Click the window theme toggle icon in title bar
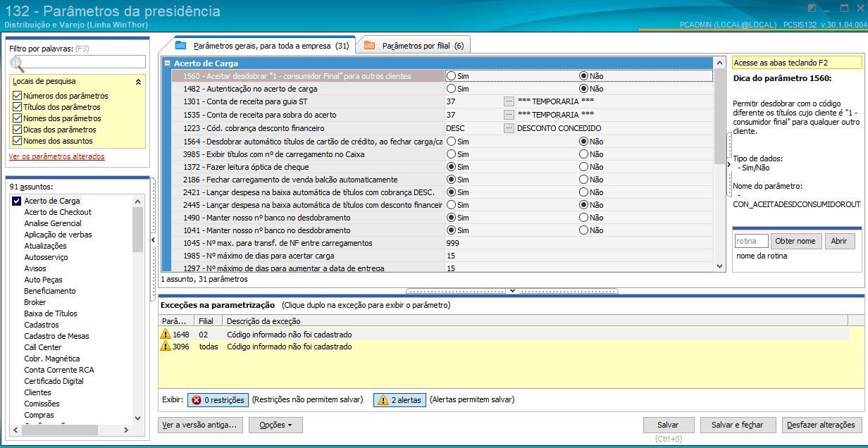The height and width of the screenshot is (448, 868). 812,8
